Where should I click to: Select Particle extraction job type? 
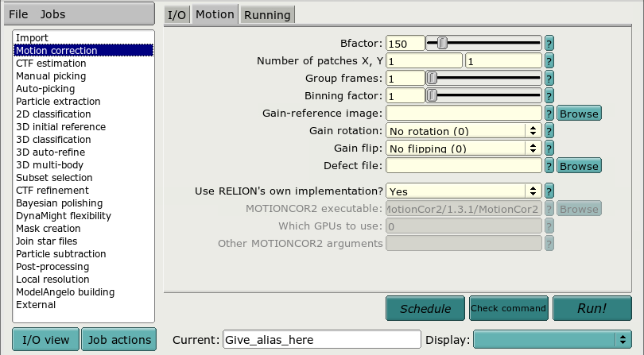[83, 102]
